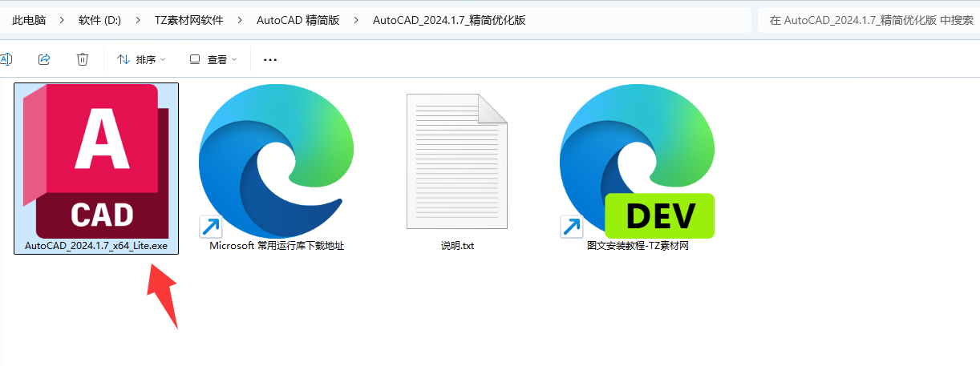Viewport: 980px width, 366px height.
Task: Select the 图文安装教程-TZ素材网 Edge Dev shortcut
Action: point(637,160)
